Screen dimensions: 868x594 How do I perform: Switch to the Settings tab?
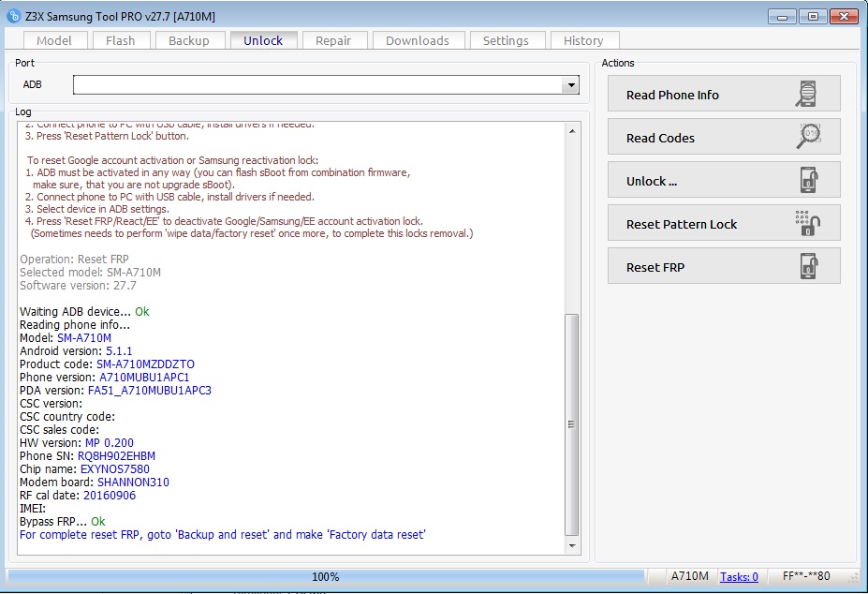pyautogui.click(x=506, y=40)
